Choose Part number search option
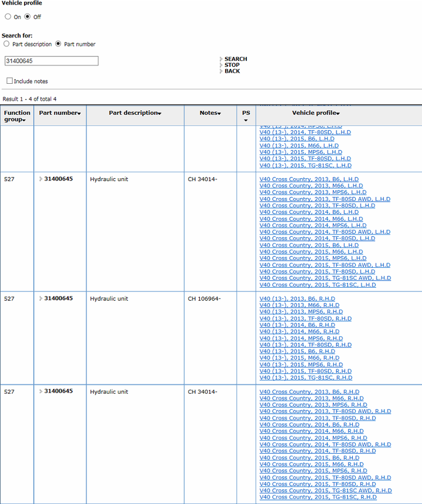The height and width of the screenshot is (504, 422). [58, 44]
